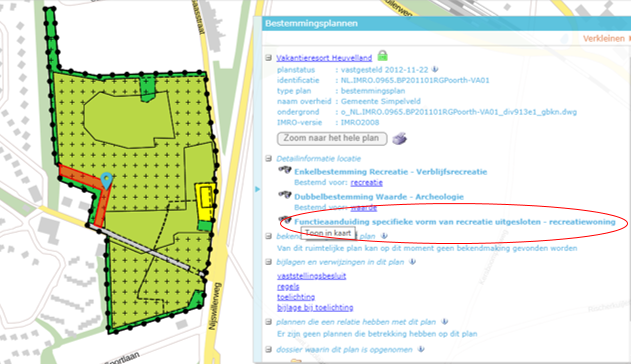The height and width of the screenshot is (364, 631).
Task: Click 'Er zijn geen plannen die betrekking hebben' text
Action: [x=377, y=334]
